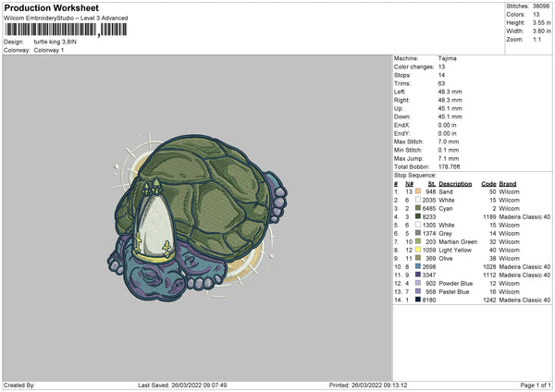This screenshot has width=555, height=392.
Task: Click the Pastel Blue color swatch
Action: coord(418,291)
